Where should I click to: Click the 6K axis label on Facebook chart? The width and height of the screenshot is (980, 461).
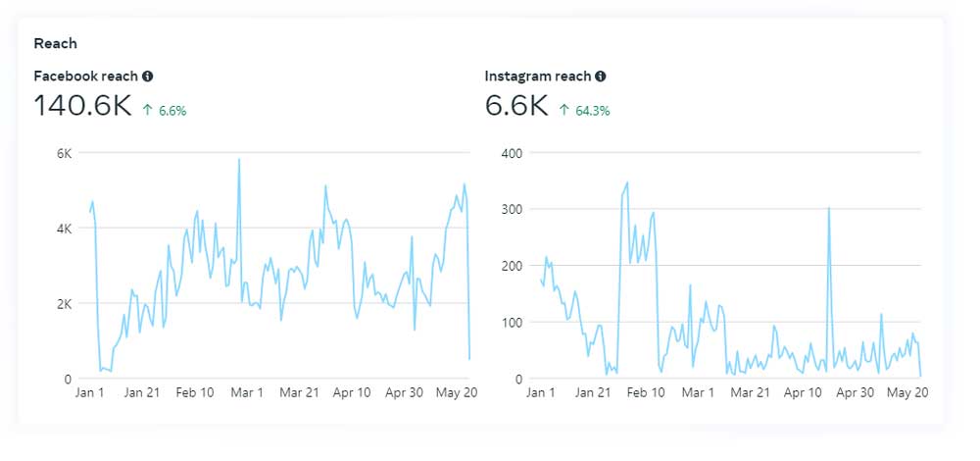tap(63, 153)
